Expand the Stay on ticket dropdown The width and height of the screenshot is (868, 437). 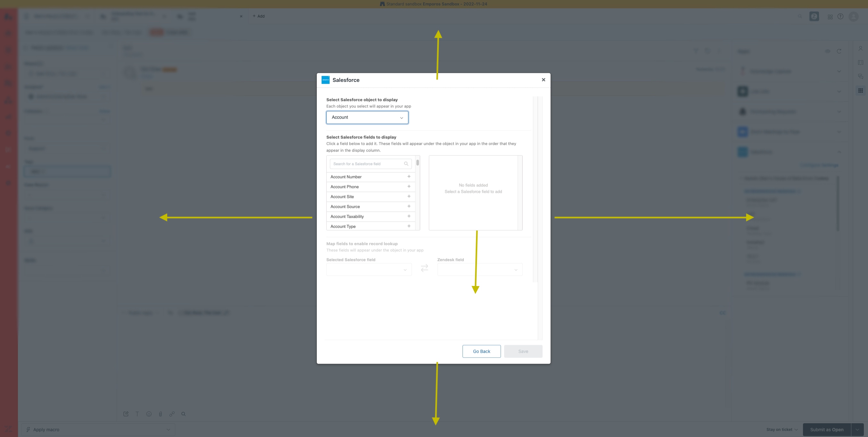coord(782,430)
